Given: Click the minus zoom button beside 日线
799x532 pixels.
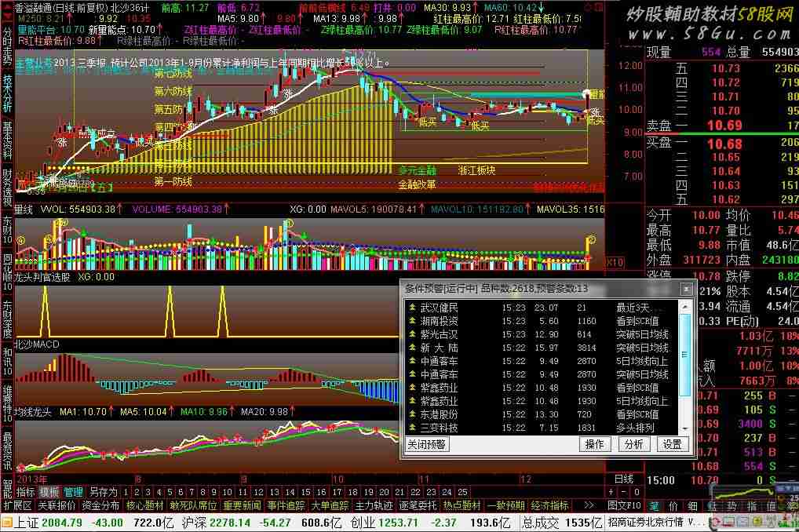Looking at the screenshot, I should click(x=624, y=492).
